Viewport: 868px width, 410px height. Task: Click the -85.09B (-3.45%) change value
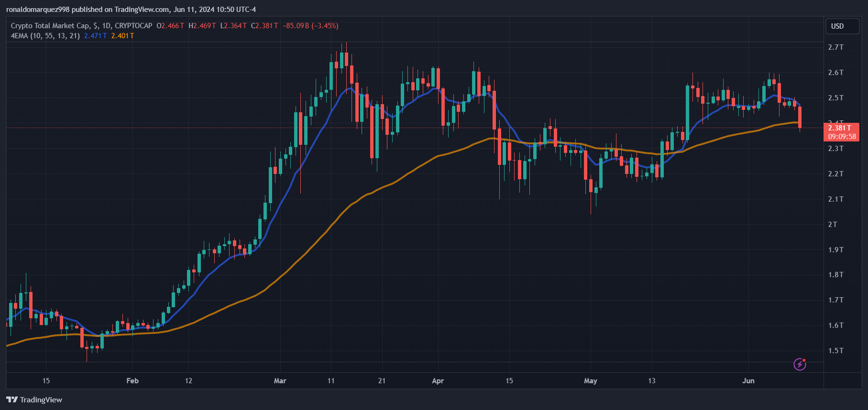(x=310, y=26)
